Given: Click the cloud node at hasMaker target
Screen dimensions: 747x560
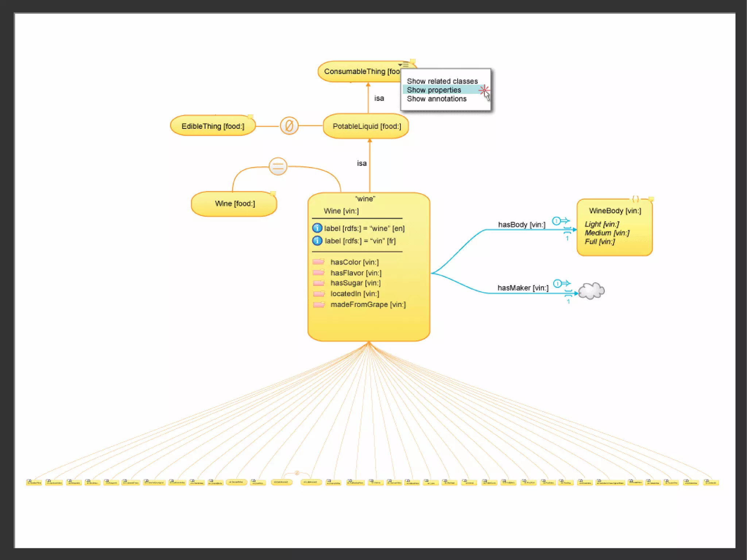Looking at the screenshot, I should [x=591, y=291].
